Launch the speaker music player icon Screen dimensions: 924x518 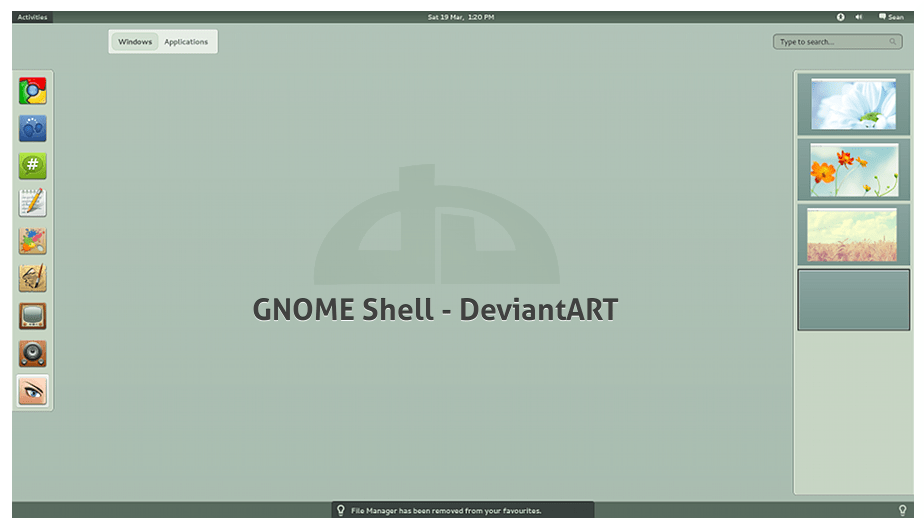(x=32, y=353)
